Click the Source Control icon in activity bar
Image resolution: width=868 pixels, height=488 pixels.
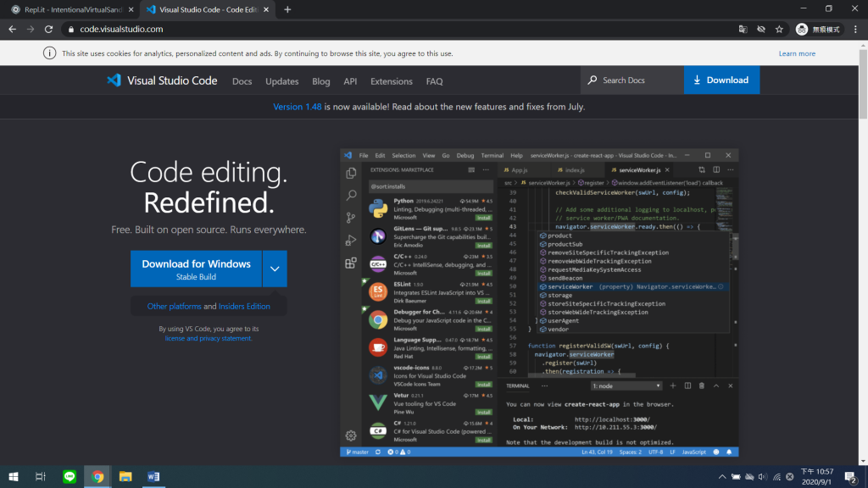point(351,218)
